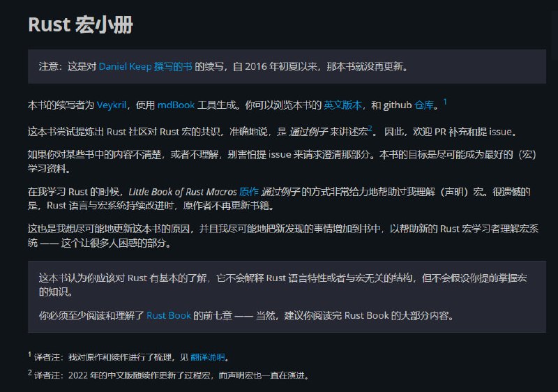558x392 pixels.
Task: Click italic 通过例子 before 来讲述宏
Action: [x=308, y=131]
